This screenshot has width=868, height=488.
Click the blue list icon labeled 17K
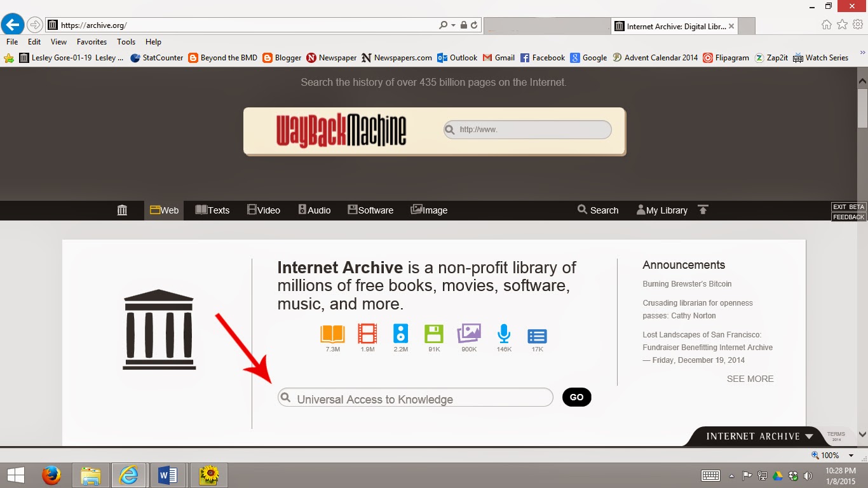pyautogui.click(x=537, y=336)
